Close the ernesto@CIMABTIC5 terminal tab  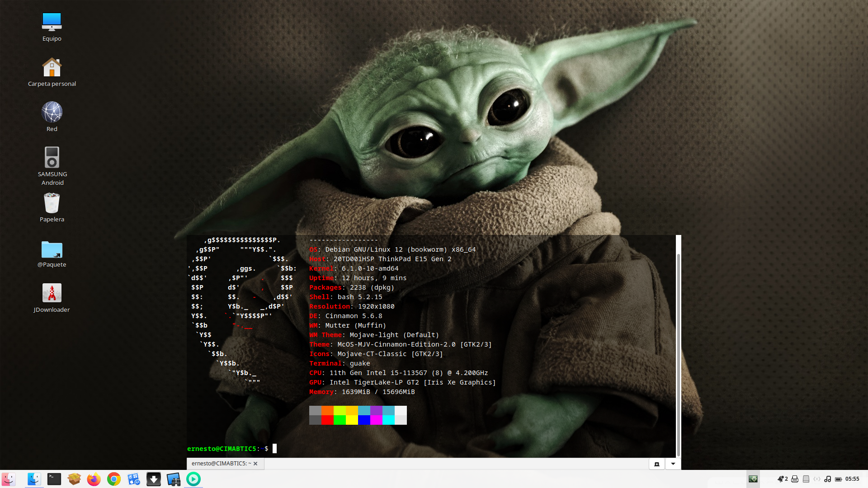[x=255, y=464]
